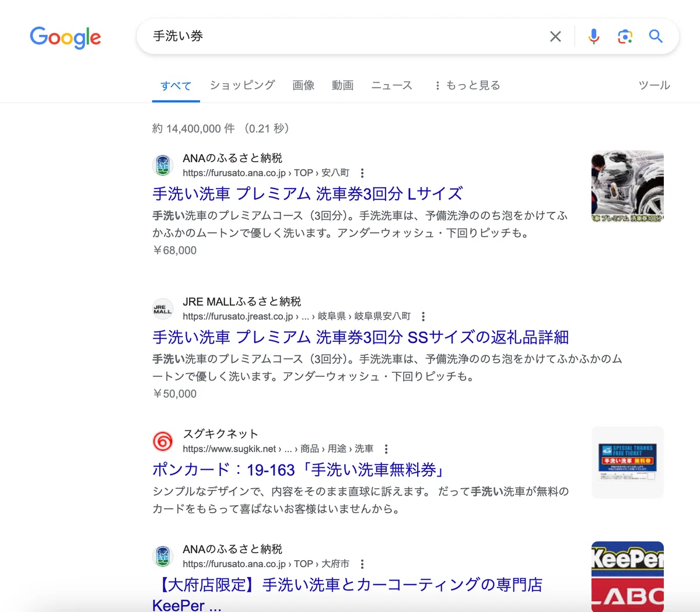Click the result count 約 14,400,000 件
700x612 pixels.
(194, 129)
